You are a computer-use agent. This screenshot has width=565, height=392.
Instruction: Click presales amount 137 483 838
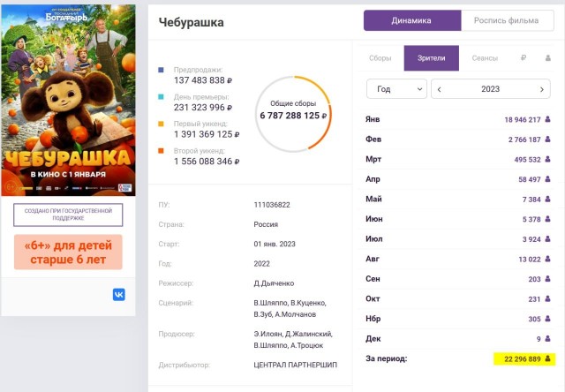coord(203,80)
